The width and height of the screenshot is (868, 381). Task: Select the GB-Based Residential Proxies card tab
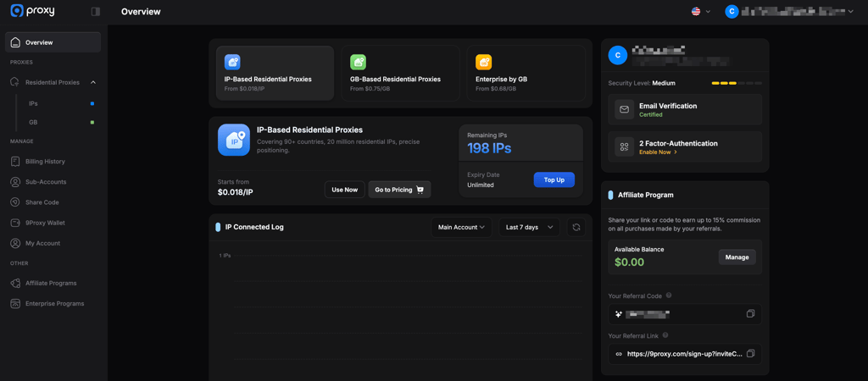coord(401,73)
